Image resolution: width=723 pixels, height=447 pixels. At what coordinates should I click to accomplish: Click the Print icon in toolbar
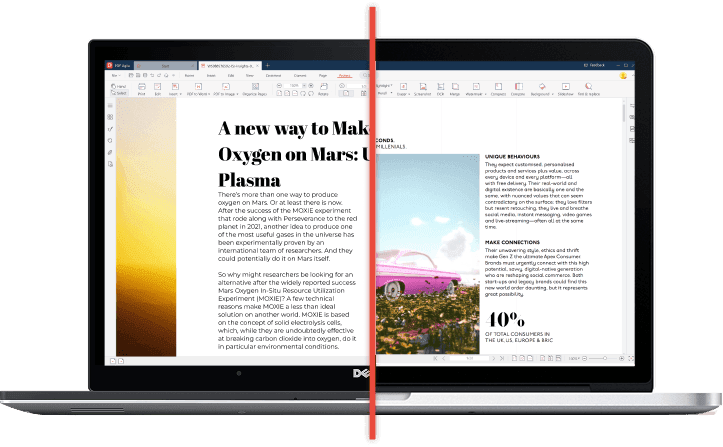point(142,88)
